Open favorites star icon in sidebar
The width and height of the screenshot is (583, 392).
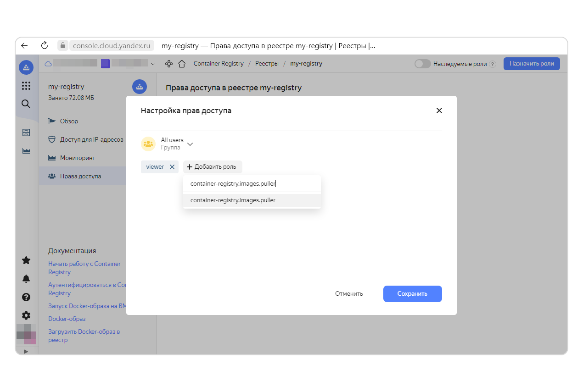(26, 260)
